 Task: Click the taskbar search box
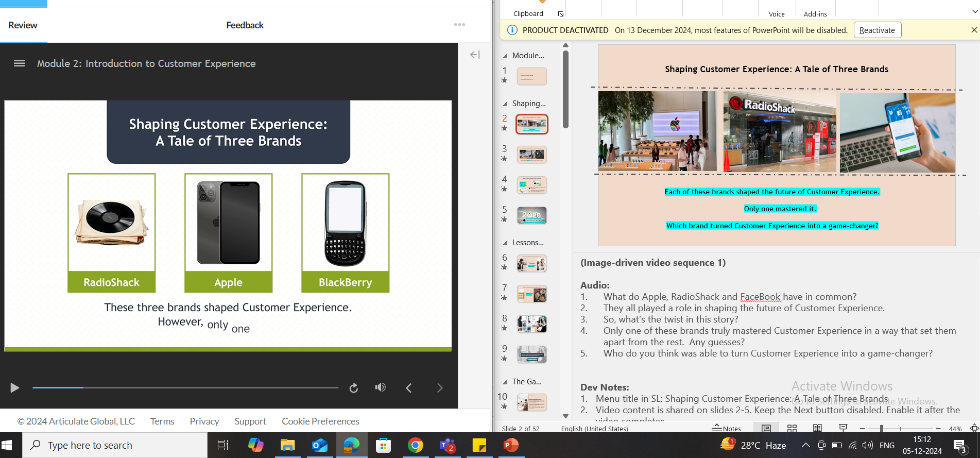click(115, 445)
